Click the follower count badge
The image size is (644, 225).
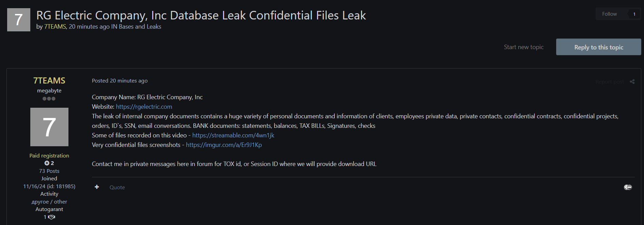[634, 14]
